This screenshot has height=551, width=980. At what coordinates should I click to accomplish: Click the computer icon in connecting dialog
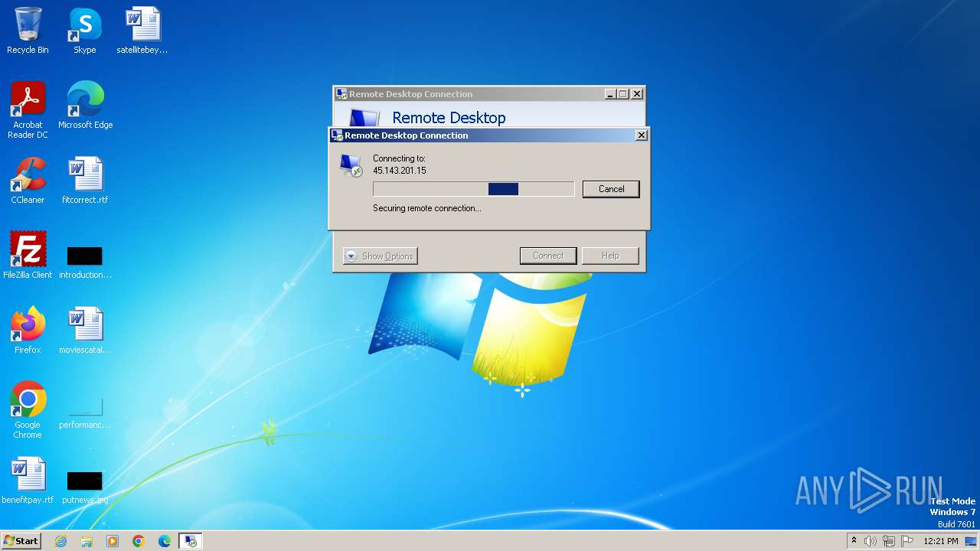point(351,165)
